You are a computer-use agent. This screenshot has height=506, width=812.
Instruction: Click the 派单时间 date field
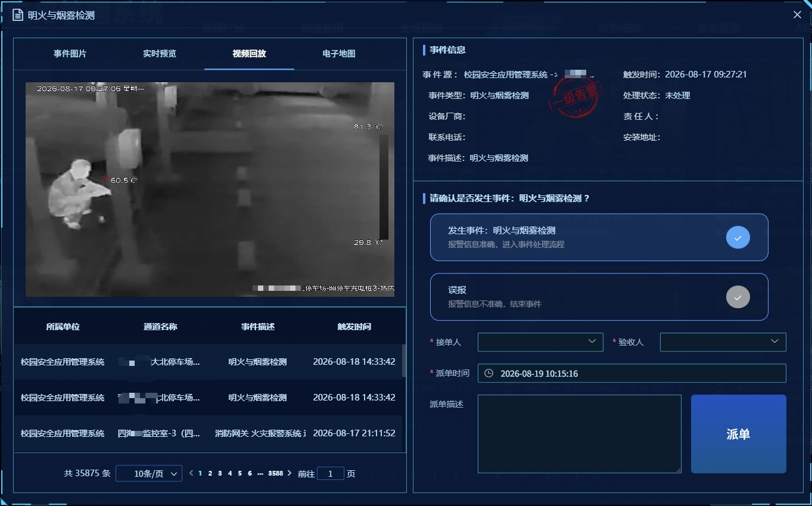[x=631, y=374]
